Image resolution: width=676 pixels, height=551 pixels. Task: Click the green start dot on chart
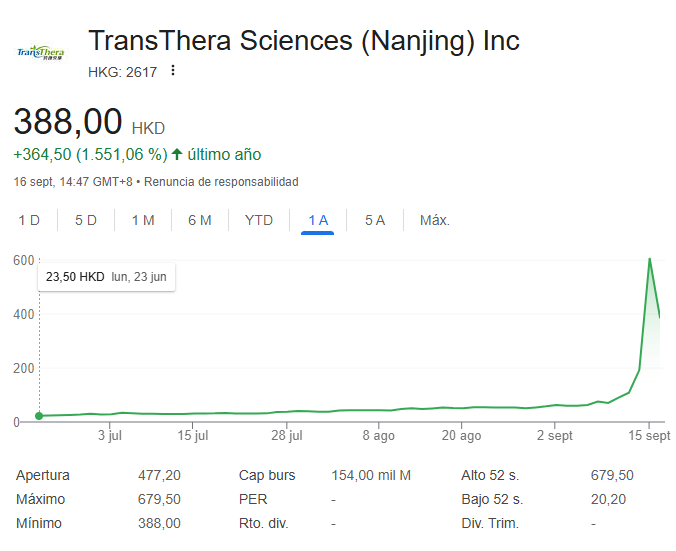pos(39,416)
